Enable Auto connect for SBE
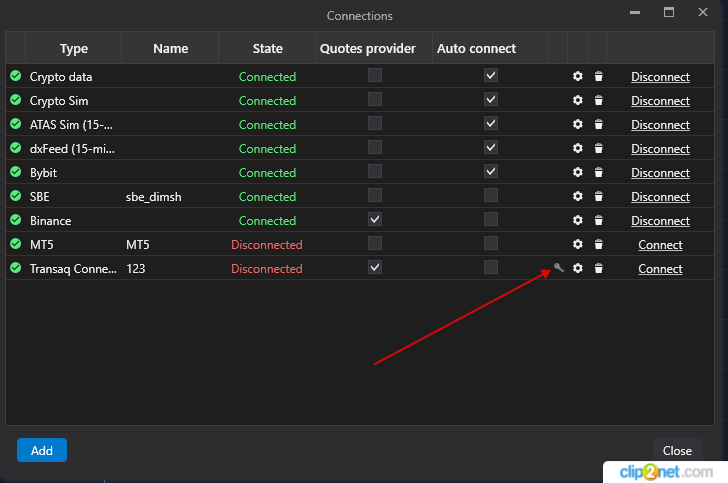 (491, 196)
